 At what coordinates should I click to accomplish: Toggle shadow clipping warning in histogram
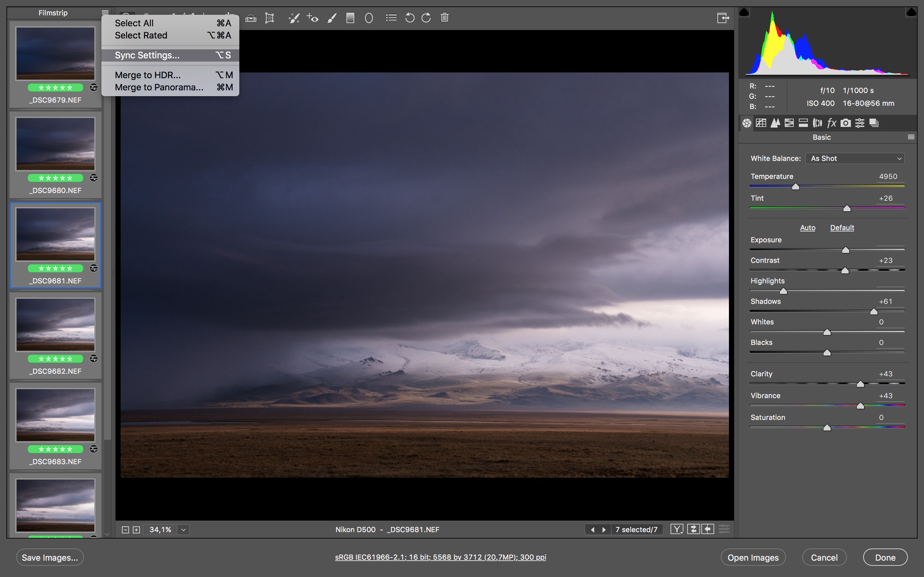pos(744,13)
